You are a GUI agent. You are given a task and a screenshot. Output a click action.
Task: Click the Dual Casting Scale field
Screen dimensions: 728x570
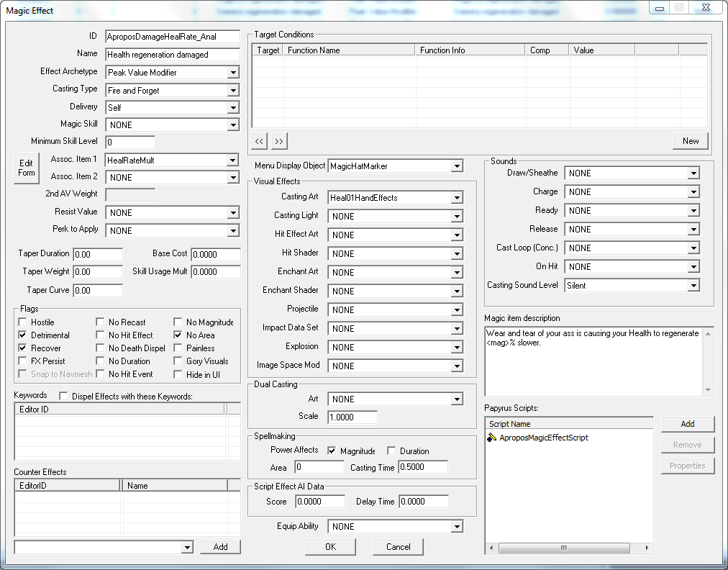click(x=352, y=417)
